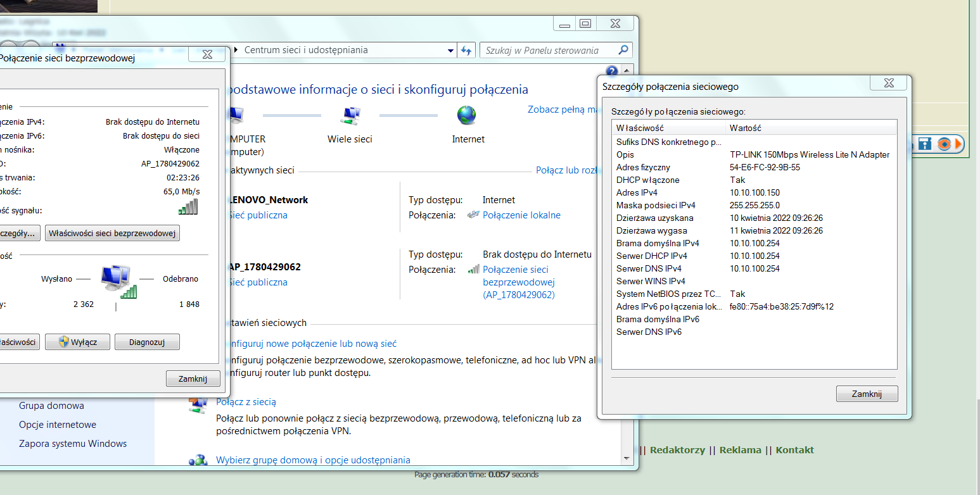Viewport: 980px width, 495px height.
Task: Open the address bar history dropdown arrow
Action: pyautogui.click(x=450, y=51)
